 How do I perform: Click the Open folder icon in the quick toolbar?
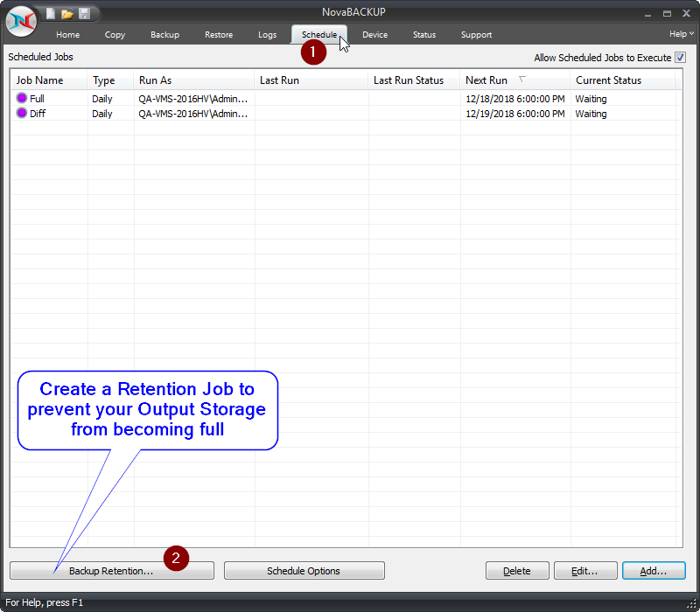click(67, 14)
